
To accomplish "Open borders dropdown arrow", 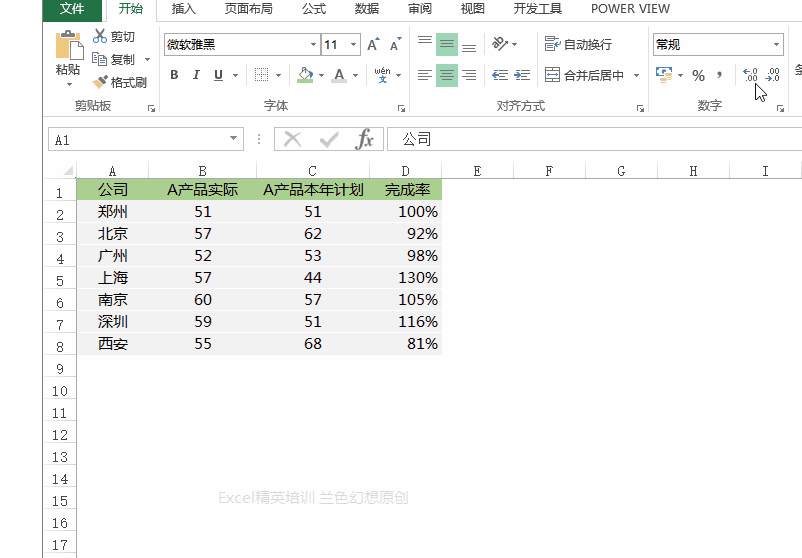I will [x=278, y=76].
